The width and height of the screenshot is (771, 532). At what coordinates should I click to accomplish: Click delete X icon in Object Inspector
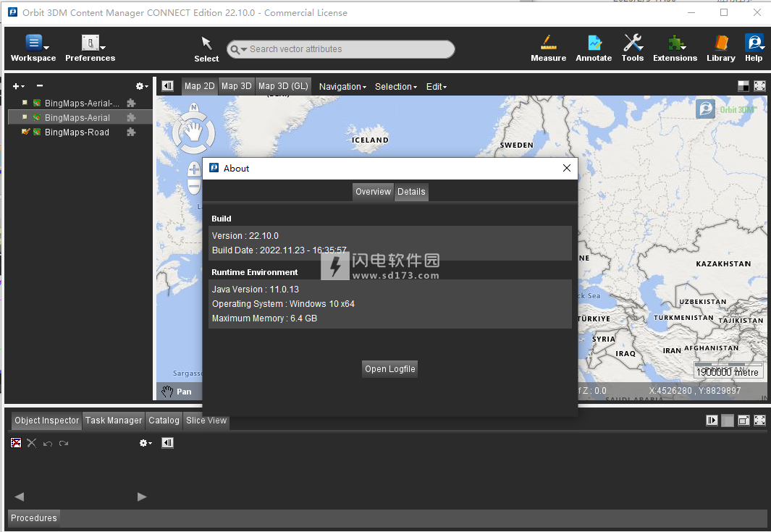coord(31,443)
